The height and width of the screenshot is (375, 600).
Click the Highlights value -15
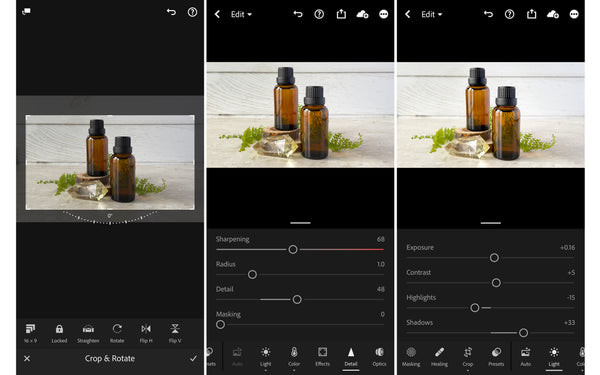(x=571, y=298)
